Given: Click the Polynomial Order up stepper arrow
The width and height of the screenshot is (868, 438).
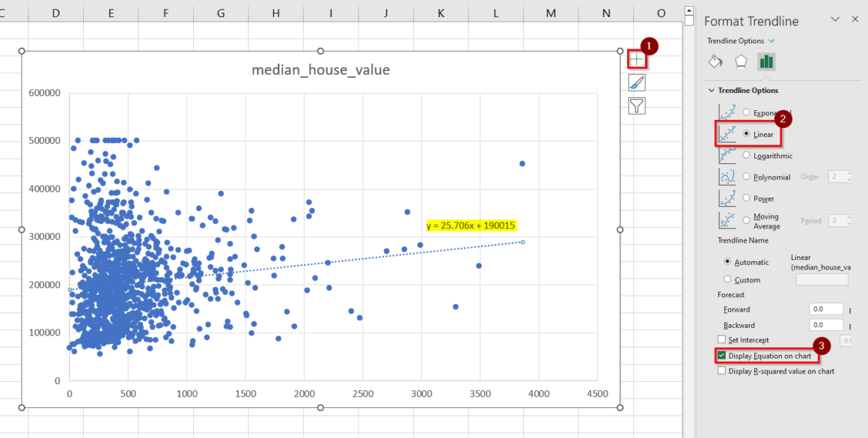Looking at the screenshot, I should pyautogui.click(x=848, y=174).
